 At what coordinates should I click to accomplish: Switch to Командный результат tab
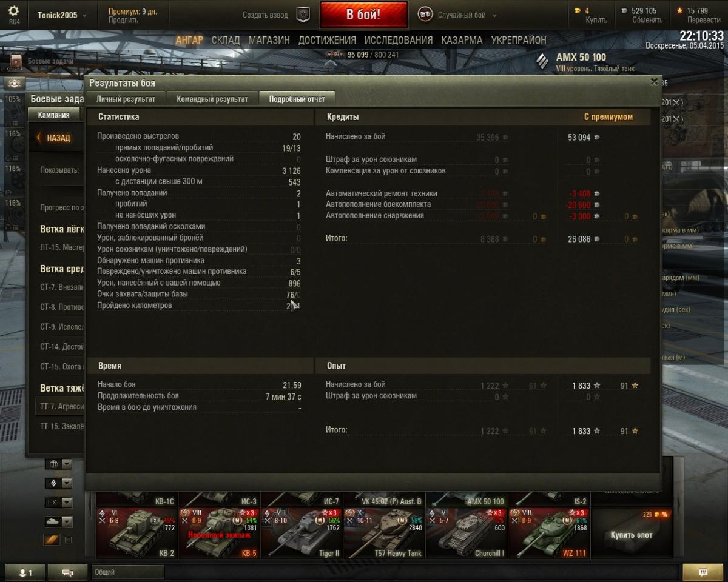coord(212,99)
